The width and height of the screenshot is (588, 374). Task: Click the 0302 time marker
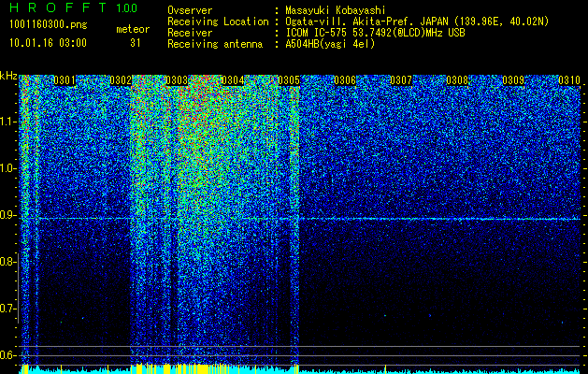coord(121,80)
